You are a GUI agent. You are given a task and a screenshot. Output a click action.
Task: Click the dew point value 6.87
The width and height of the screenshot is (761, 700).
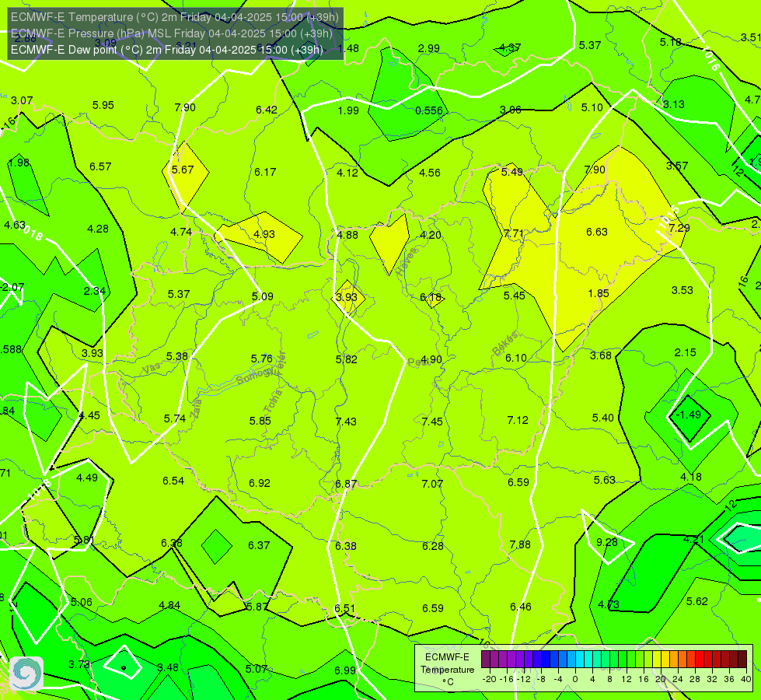point(346,484)
